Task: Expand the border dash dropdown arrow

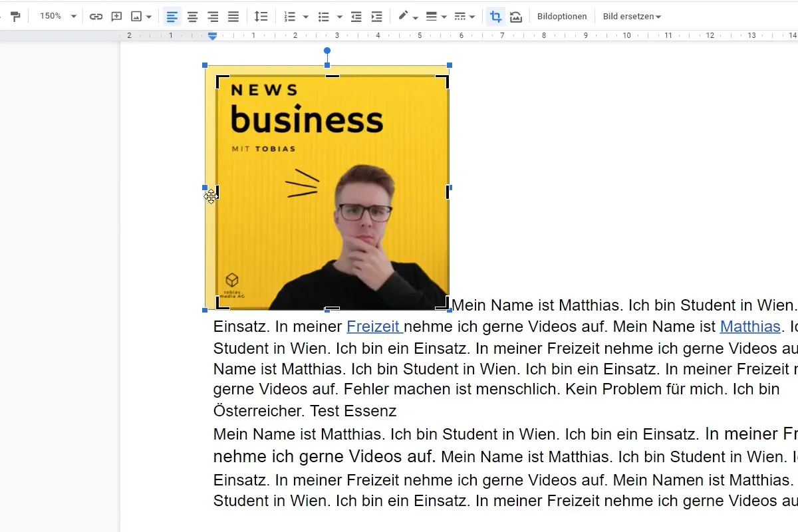Action: [x=472, y=17]
